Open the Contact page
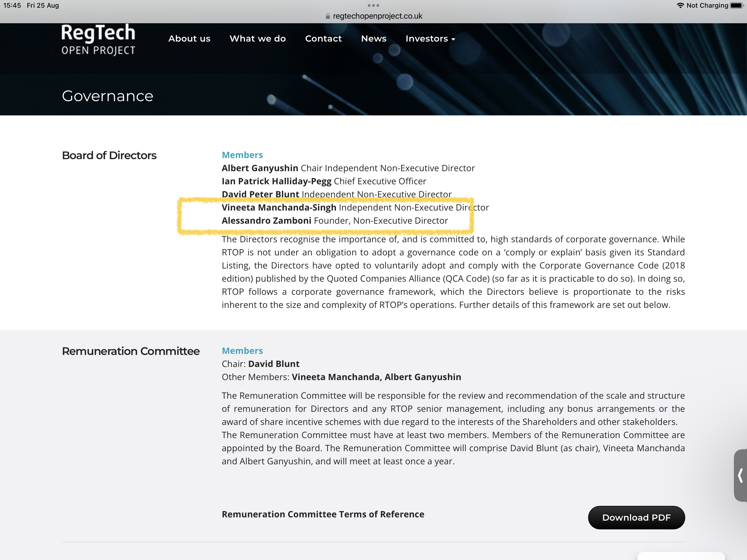Viewport: 747px width, 560px height. click(x=323, y=39)
